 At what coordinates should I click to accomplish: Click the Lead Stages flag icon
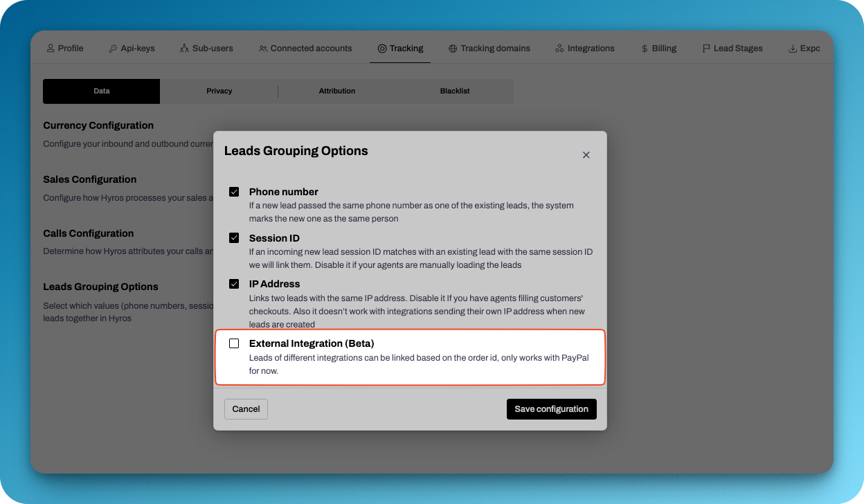coord(706,48)
